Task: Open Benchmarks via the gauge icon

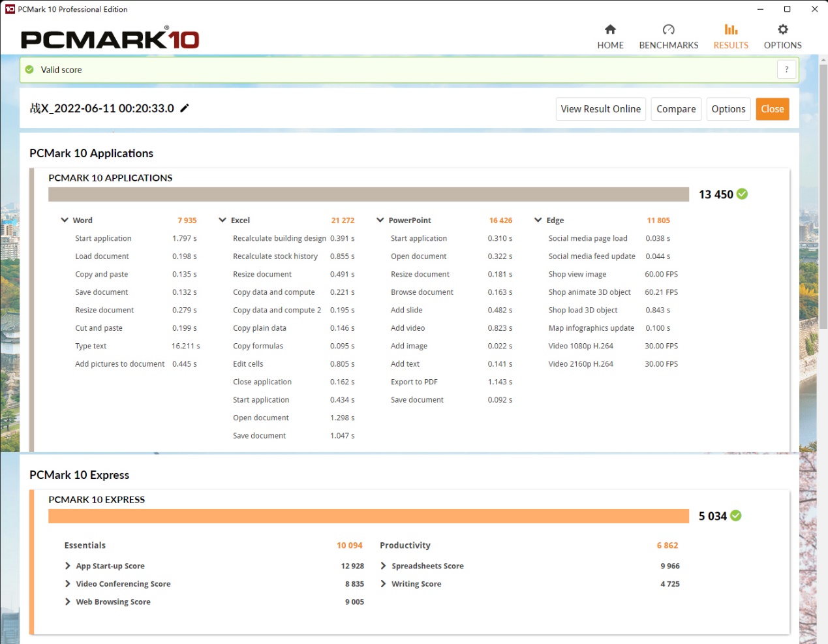Action: click(668, 29)
